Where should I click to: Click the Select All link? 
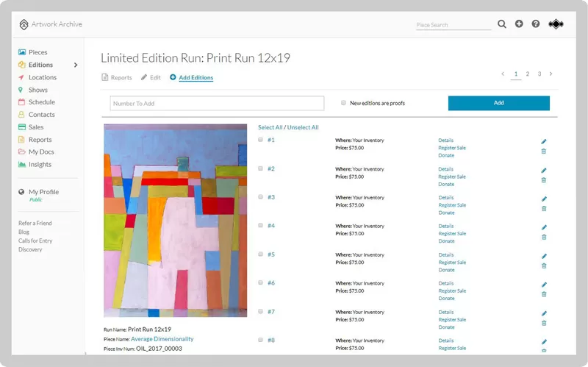click(x=270, y=127)
